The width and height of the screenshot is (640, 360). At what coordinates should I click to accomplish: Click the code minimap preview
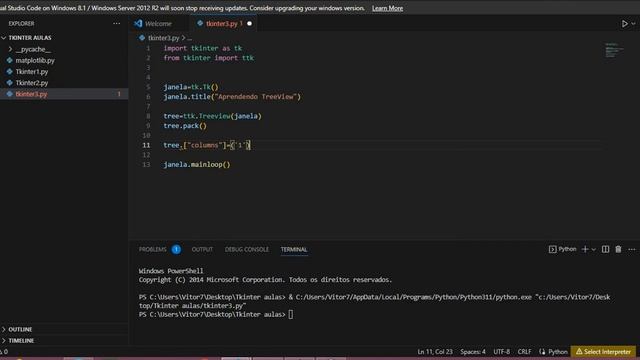[x=614, y=50]
